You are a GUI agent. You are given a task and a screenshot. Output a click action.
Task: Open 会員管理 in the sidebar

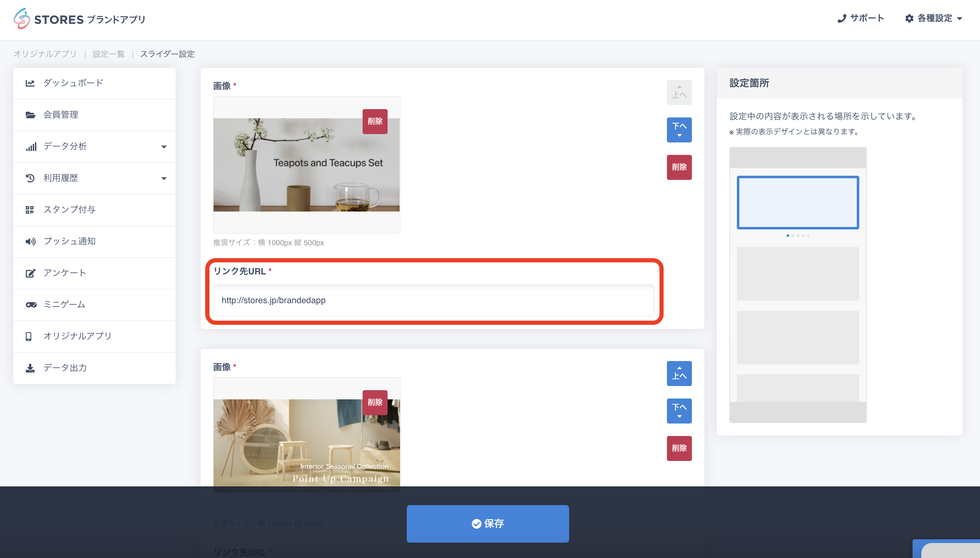(61, 115)
